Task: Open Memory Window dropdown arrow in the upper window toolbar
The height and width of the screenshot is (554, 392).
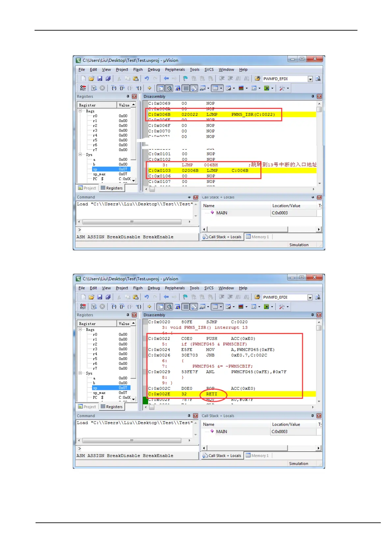Action: coord(221,88)
